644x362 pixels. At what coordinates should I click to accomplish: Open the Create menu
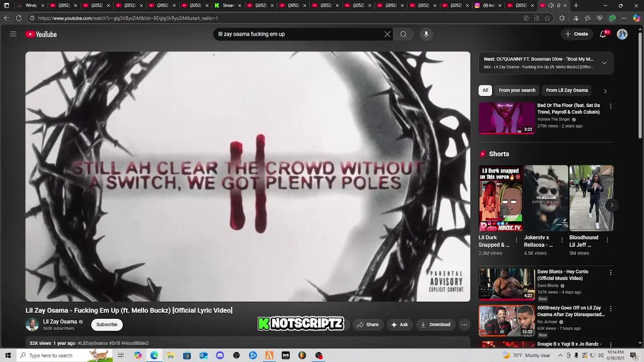577,34
